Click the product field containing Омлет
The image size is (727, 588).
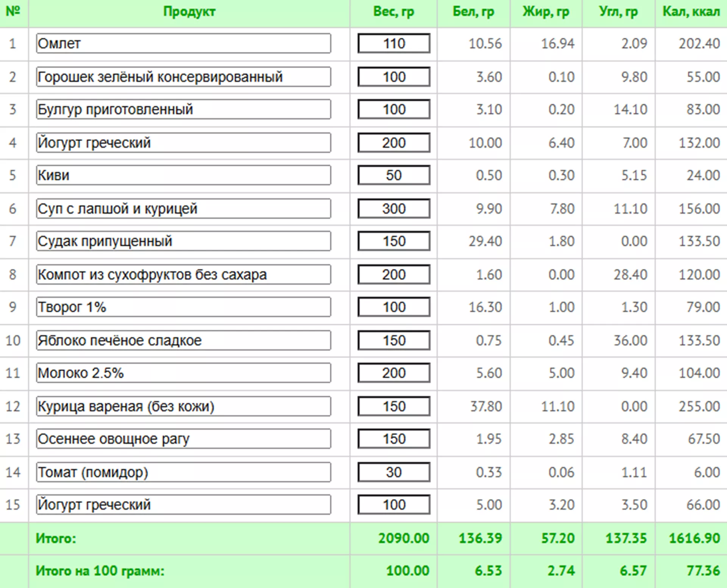pos(184,44)
